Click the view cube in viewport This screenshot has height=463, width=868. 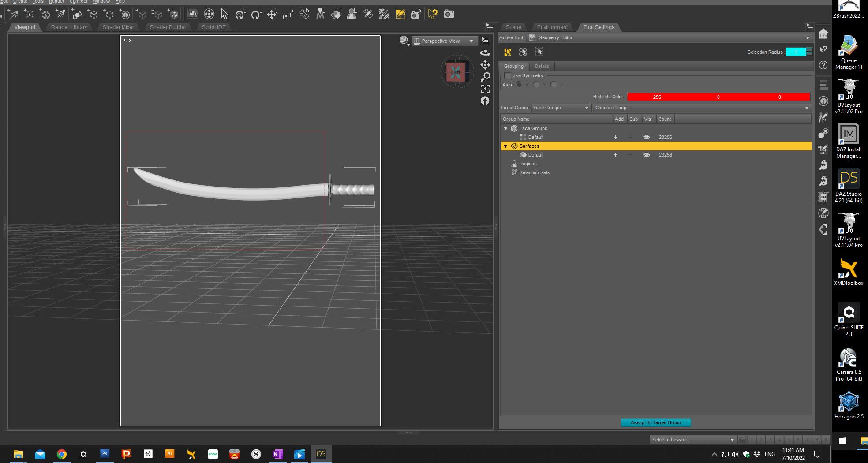pyautogui.click(x=456, y=72)
